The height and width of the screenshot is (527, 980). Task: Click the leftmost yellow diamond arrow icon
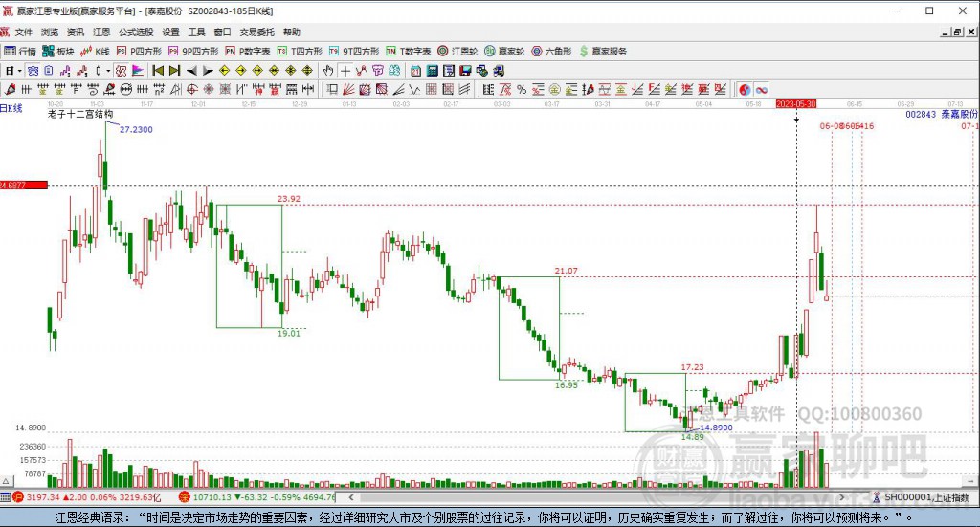point(224,71)
